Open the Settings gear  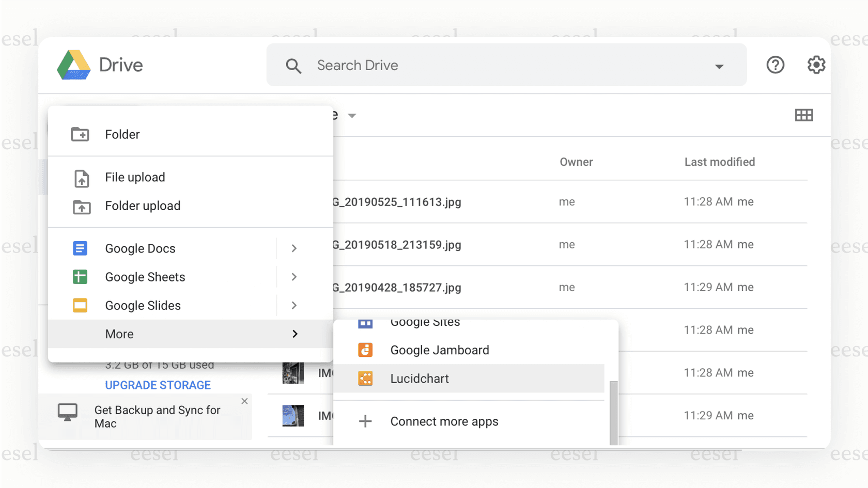coord(816,65)
